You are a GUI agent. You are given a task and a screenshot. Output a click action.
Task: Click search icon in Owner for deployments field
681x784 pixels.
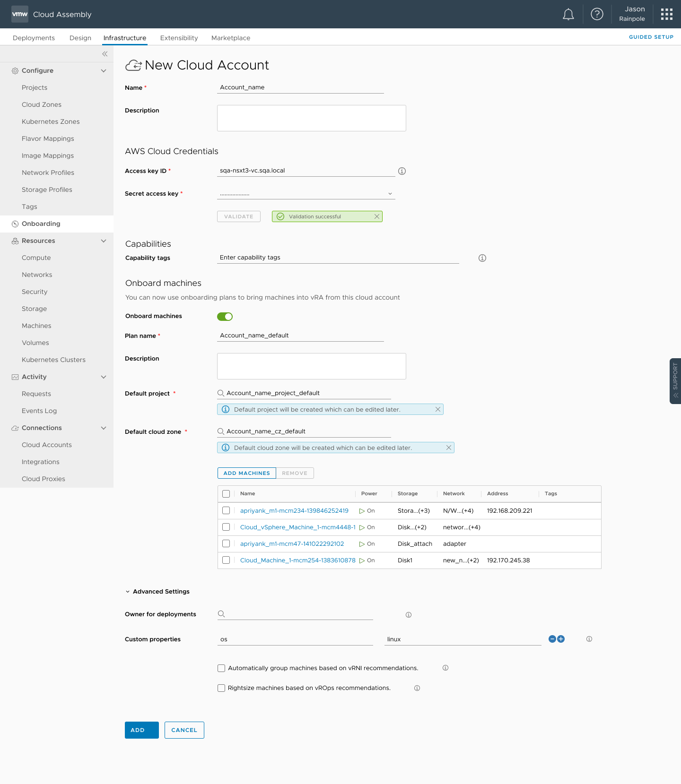[x=221, y=614]
